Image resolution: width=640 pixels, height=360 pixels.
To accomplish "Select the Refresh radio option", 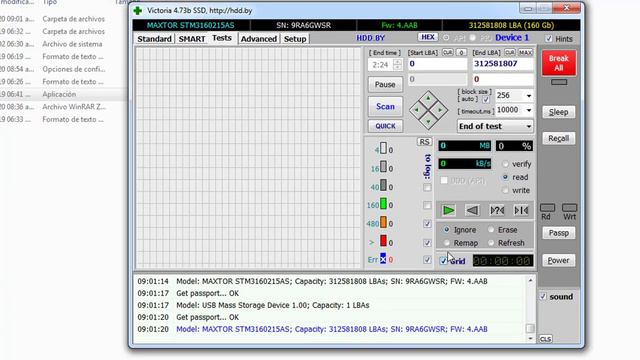I will [x=491, y=243].
